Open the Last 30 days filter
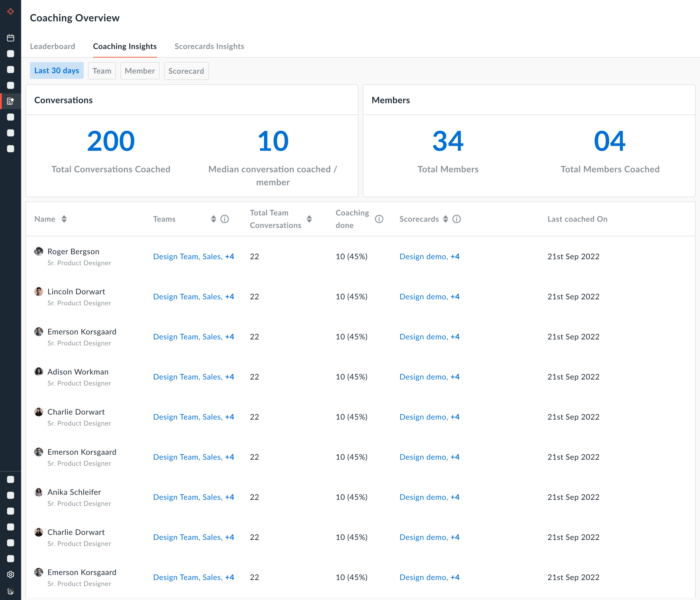The image size is (700, 600). click(57, 70)
